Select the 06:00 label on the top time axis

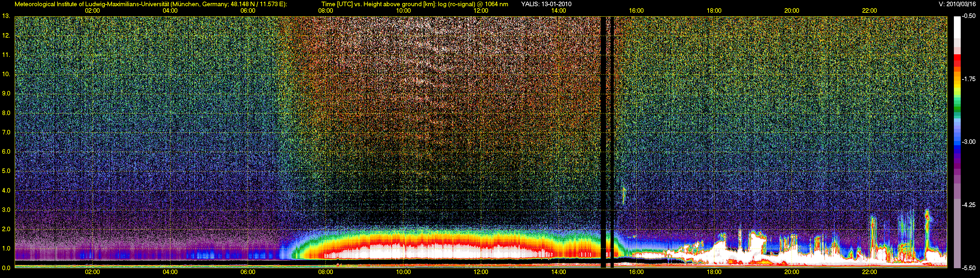pyautogui.click(x=248, y=11)
